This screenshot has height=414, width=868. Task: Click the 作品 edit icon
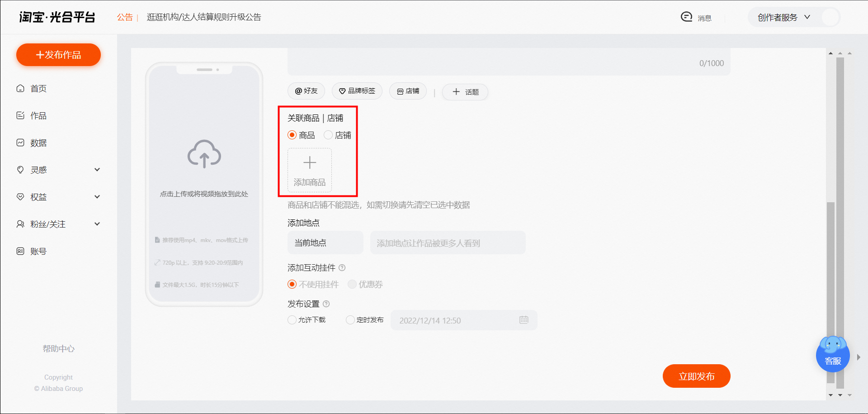click(20, 115)
